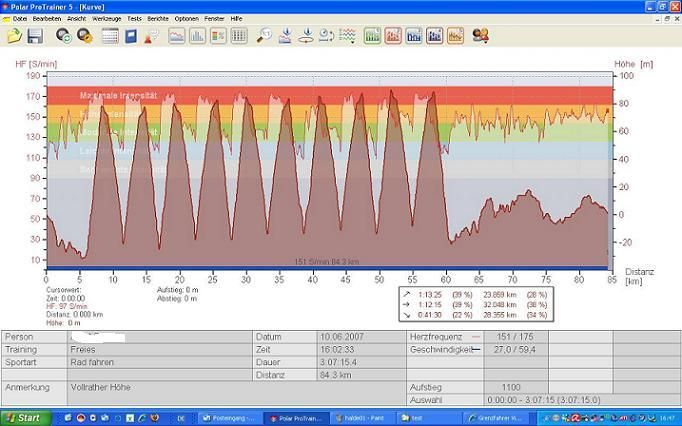Click the Windows Start button

point(23,417)
